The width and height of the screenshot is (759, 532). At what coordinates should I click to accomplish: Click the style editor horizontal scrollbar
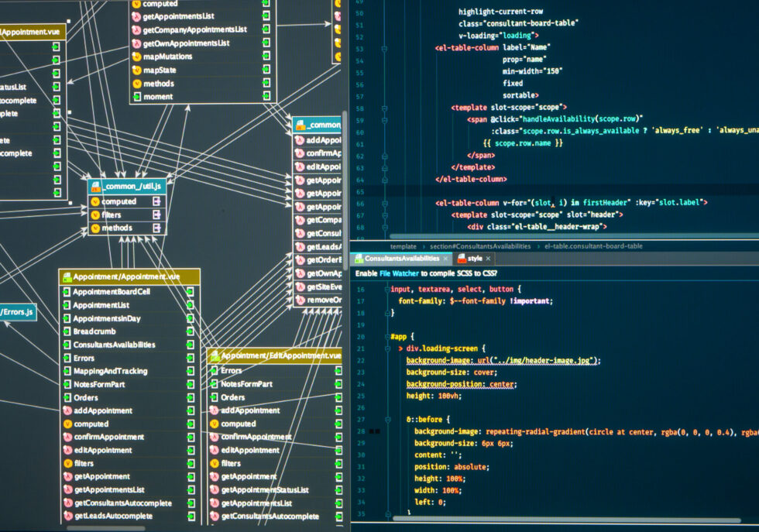coord(566,520)
